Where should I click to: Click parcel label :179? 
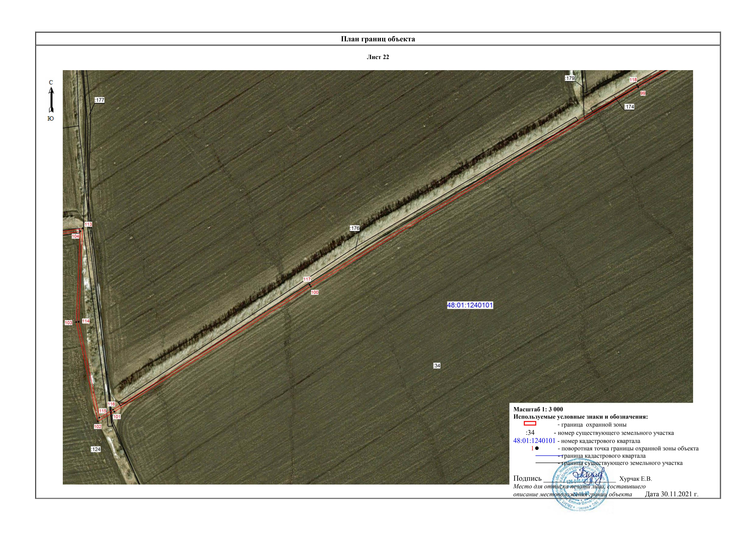569,78
